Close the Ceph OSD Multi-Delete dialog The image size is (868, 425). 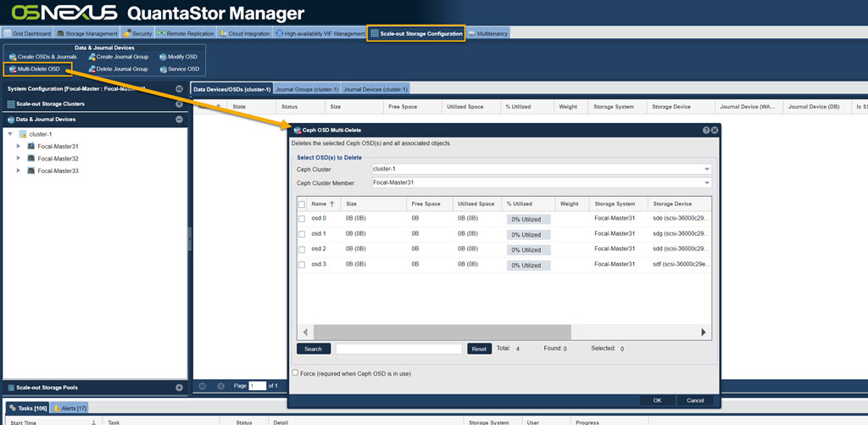pyautogui.click(x=714, y=130)
